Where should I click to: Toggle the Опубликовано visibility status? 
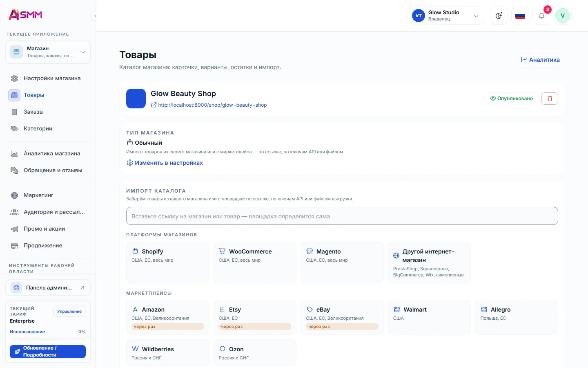[512, 99]
